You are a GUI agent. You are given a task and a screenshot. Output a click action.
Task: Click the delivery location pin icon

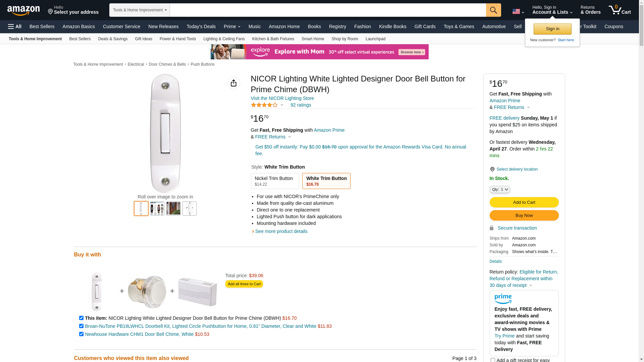point(492,169)
